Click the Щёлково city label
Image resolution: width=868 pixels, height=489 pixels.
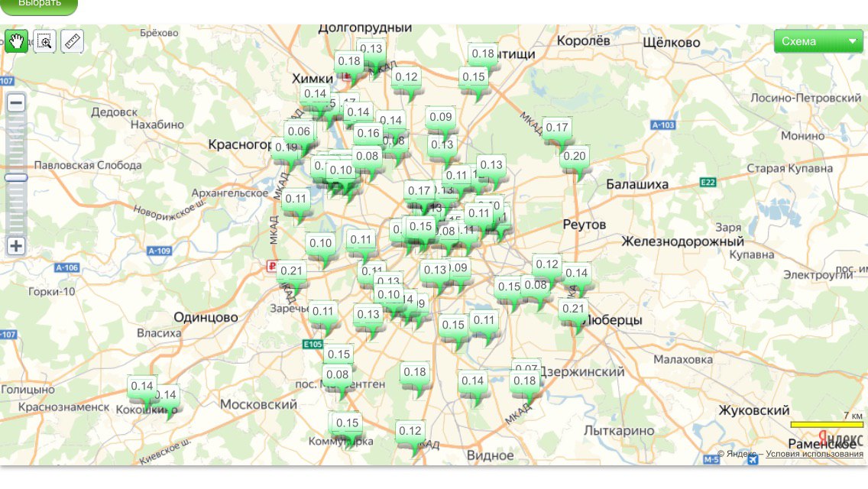coord(672,42)
